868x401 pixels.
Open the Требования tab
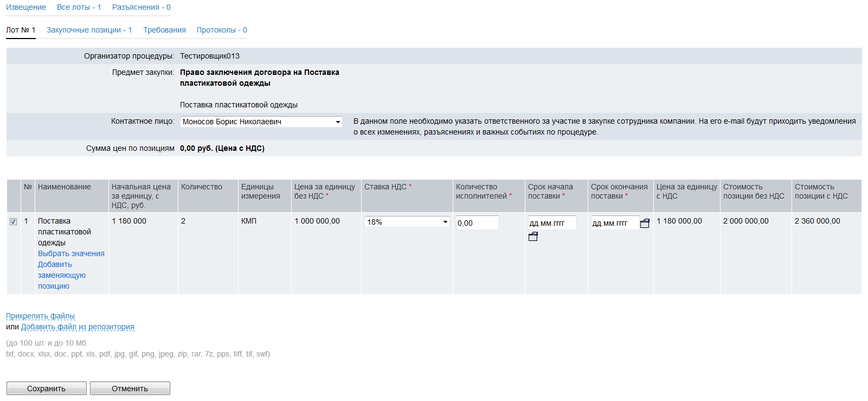[x=164, y=30]
